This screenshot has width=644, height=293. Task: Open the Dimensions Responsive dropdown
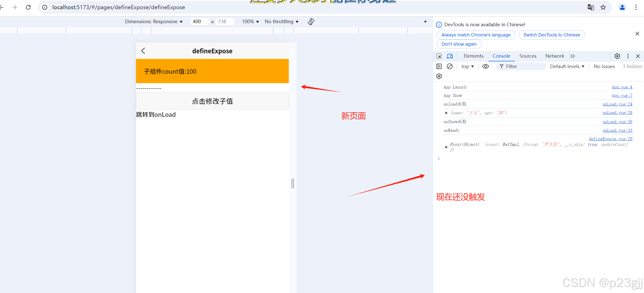click(154, 22)
